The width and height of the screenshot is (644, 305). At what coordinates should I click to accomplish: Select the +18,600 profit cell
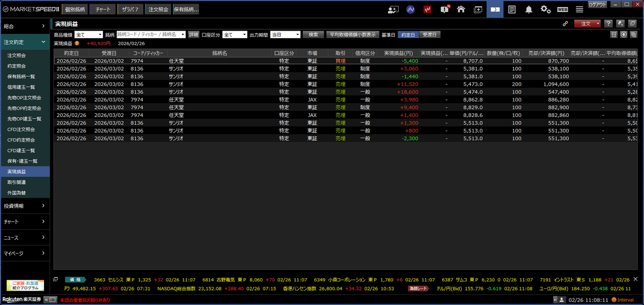point(399,92)
